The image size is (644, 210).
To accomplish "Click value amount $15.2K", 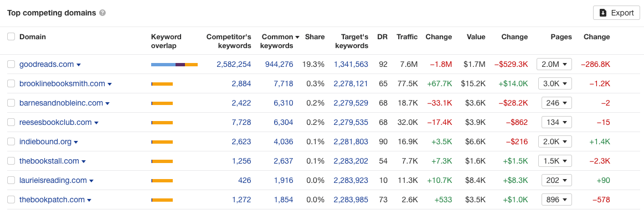I will click(x=473, y=83).
